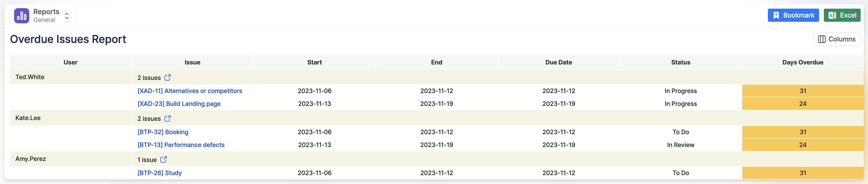Image resolution: width=868 pixels, height=184 pixels.
Task: Open issue XAD-23 Build Landing page
Action: point(179,104)
